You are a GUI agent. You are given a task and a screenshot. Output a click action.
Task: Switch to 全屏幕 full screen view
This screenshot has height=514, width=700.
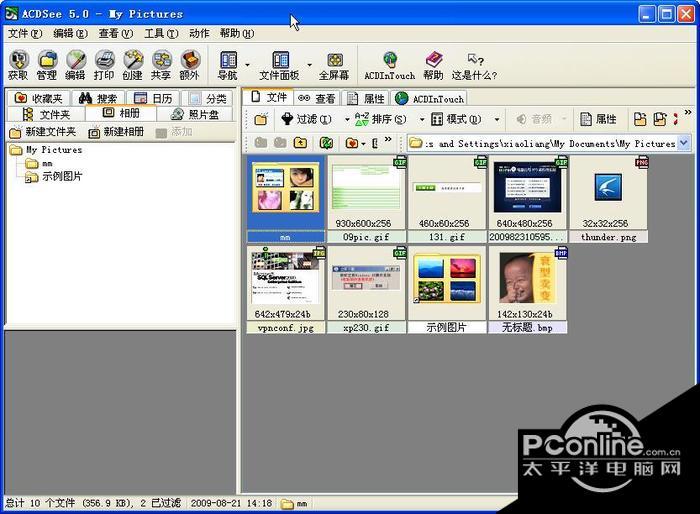[334, 66]
